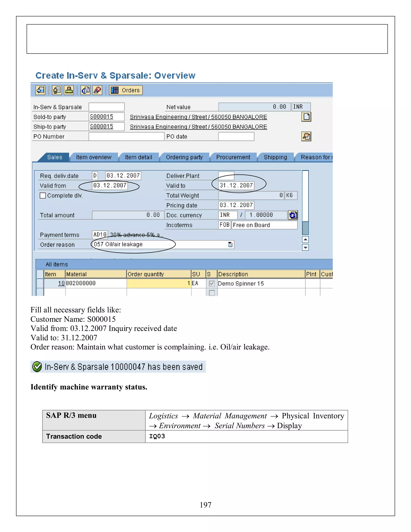Open the Shipping tab

click(275, 157)
